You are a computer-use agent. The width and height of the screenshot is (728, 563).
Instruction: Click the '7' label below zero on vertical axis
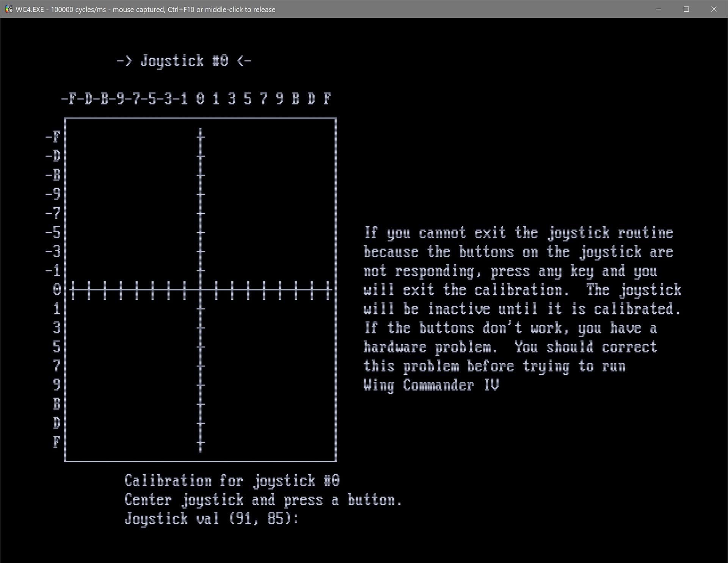(x=57, y=366)
